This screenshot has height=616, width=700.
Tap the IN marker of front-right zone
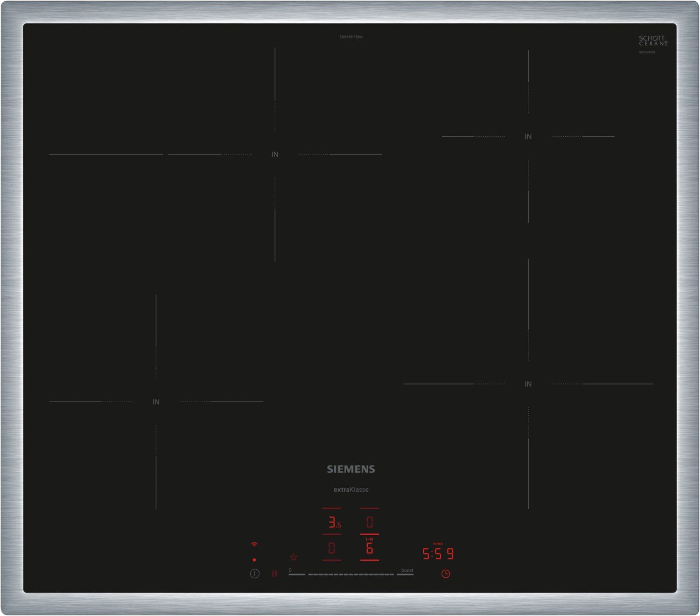pyautogui.click(x=528, y=384)
